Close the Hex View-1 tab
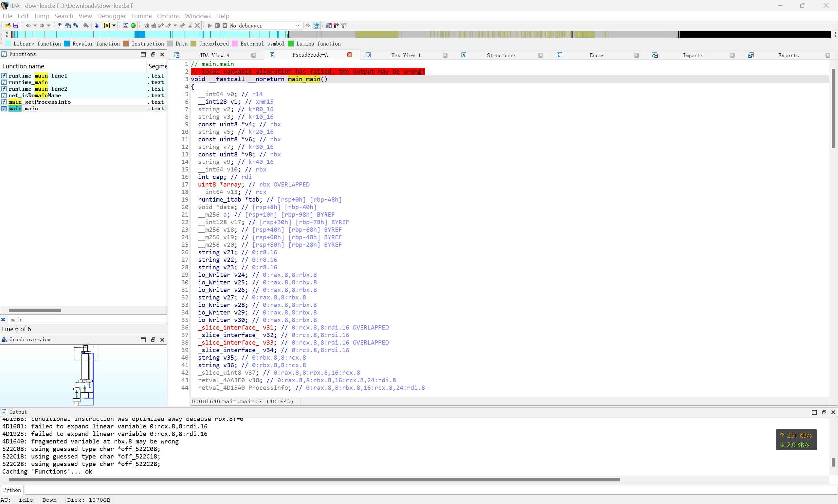Viewport: 838px width, 504px height. [445, 55]
